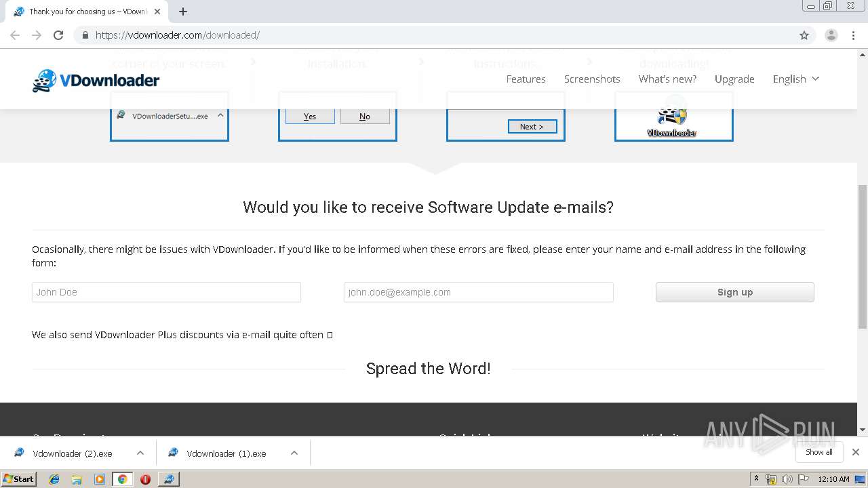868x488 pixels.
Task: Click the page vertical scrollbar thumb
Action: [863, 256]
